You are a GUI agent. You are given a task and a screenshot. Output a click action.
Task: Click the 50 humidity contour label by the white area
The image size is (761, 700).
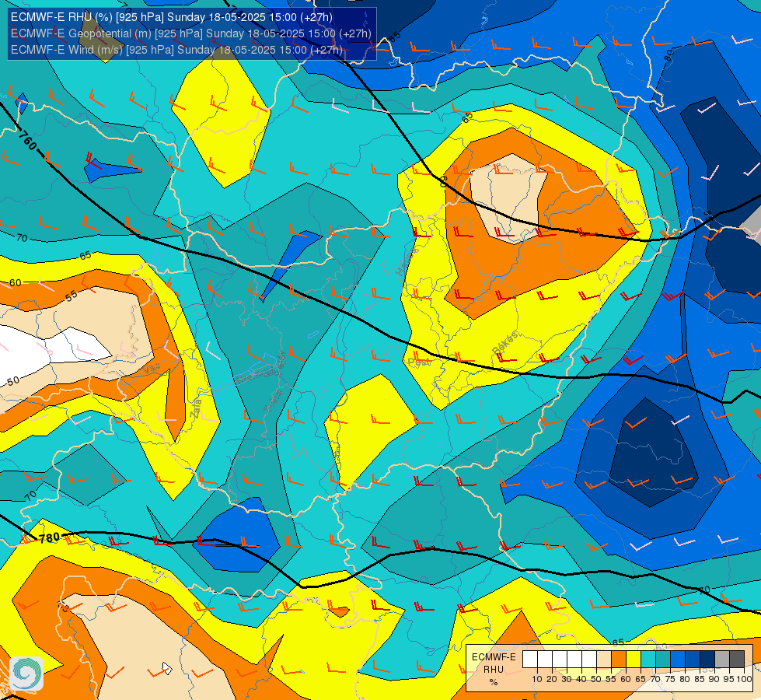click(x=13, y=381)
